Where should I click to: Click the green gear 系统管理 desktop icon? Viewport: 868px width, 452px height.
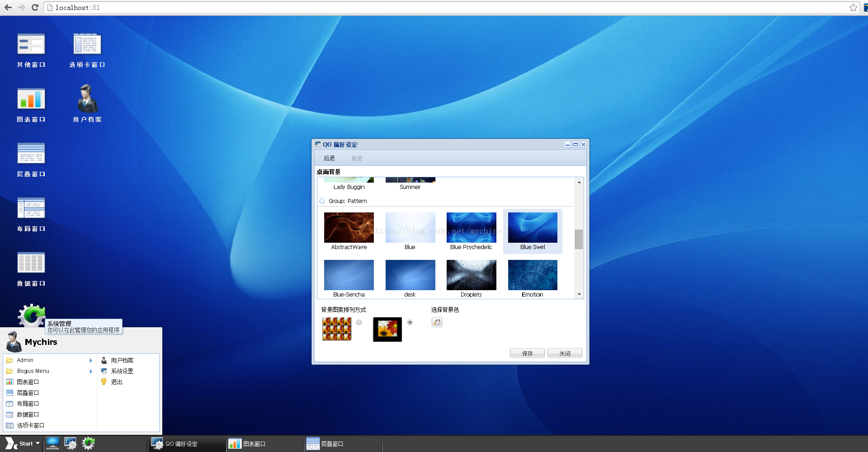[31, 315]
